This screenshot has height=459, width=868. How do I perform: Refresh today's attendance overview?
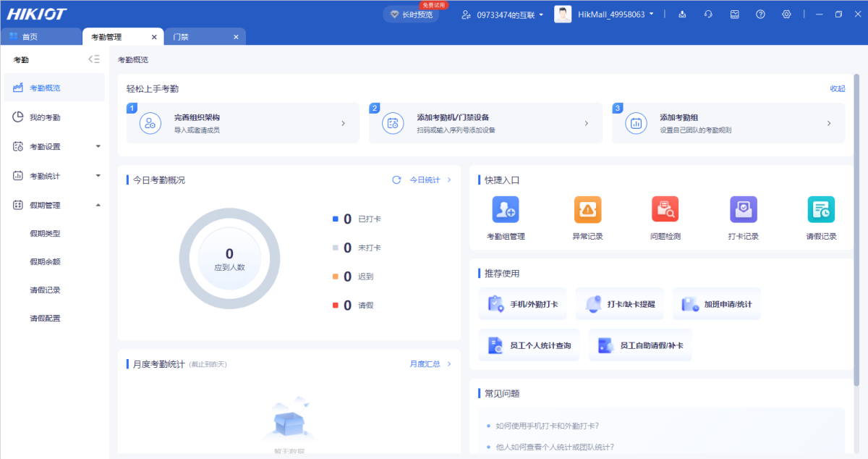click(x=396, y=180)
